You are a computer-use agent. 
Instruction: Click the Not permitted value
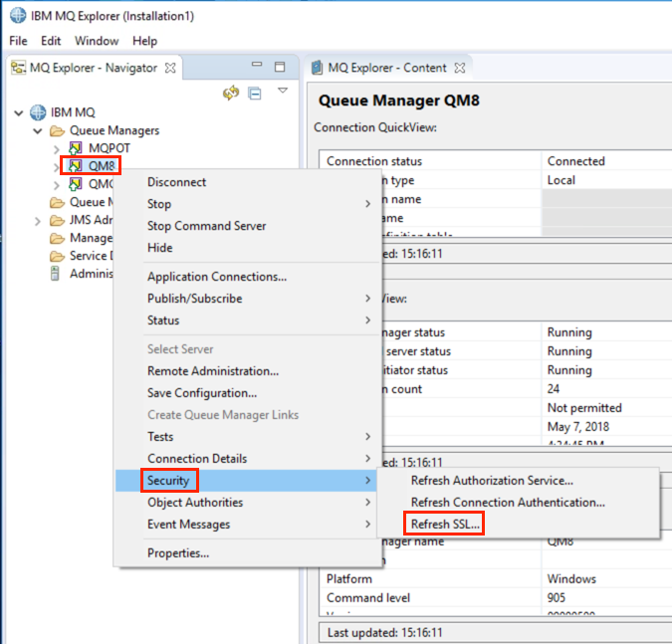[x=584, y=407]
